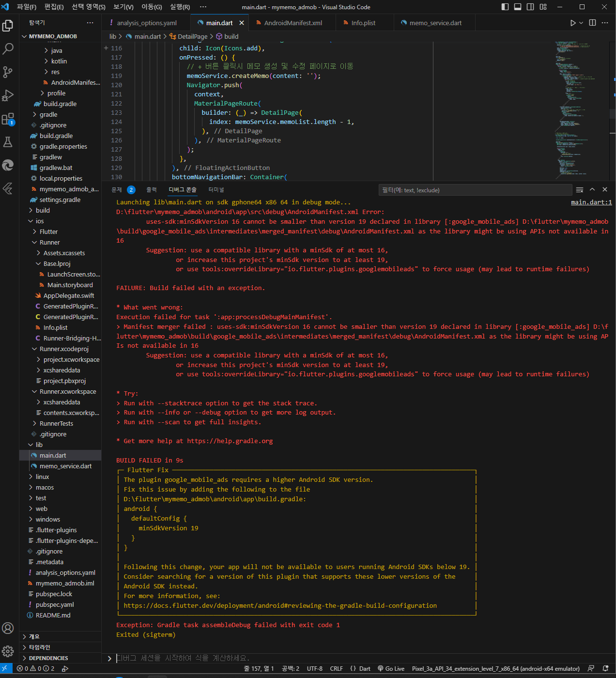Expand the java folder
616x678 pixels.
click(x=57, y=50)
